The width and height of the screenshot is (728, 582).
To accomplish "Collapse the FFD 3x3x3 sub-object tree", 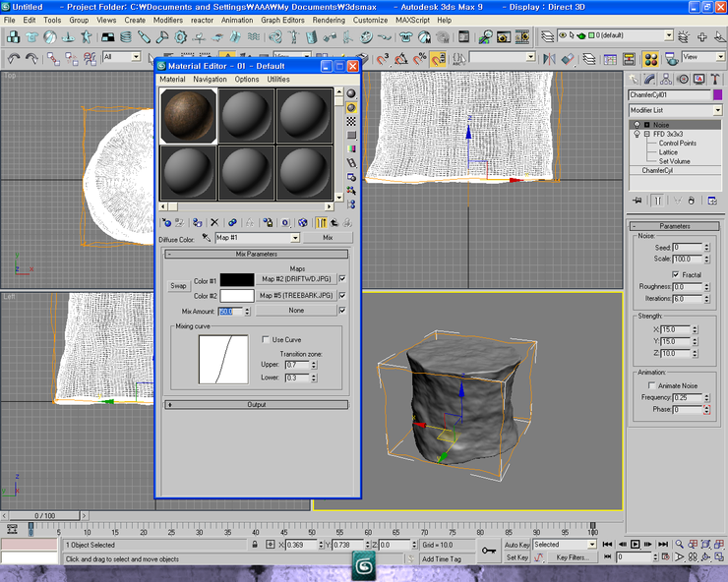I will tap(646, 134).
